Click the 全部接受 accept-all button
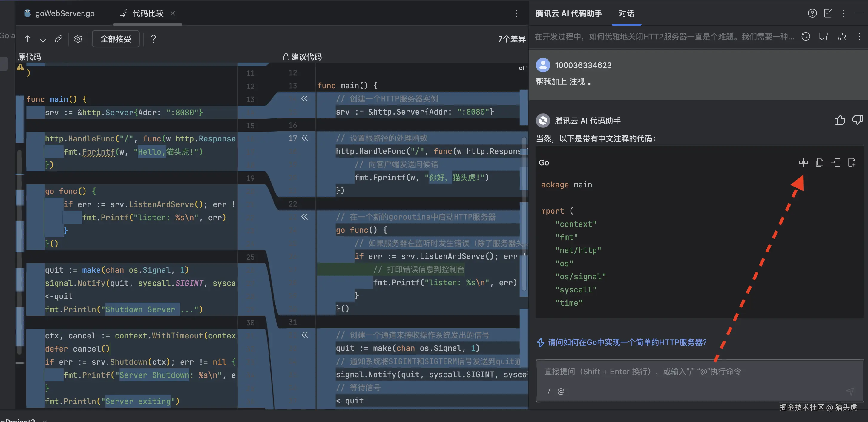 [116, 39]
